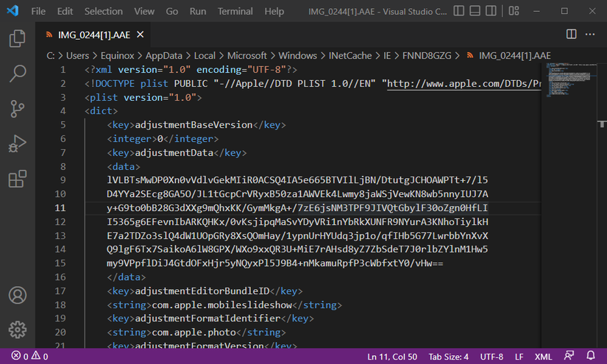The width and height of the screenshot is (607, 364).
Task: Toggle the bottom panel visibility
Action: tap(476, 12)
